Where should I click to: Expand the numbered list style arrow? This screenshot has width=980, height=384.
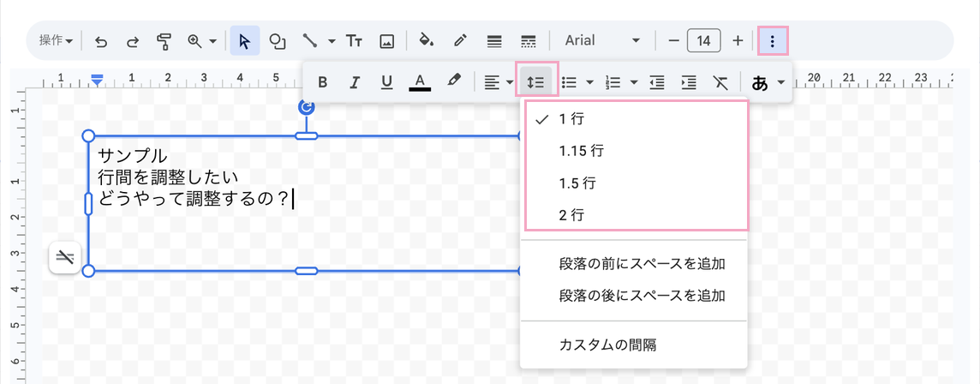click(634, 82)
